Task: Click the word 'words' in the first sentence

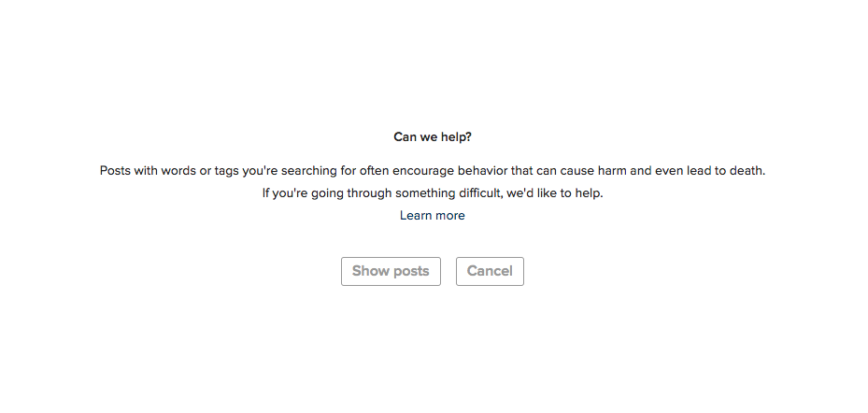Action: [178, 170]
